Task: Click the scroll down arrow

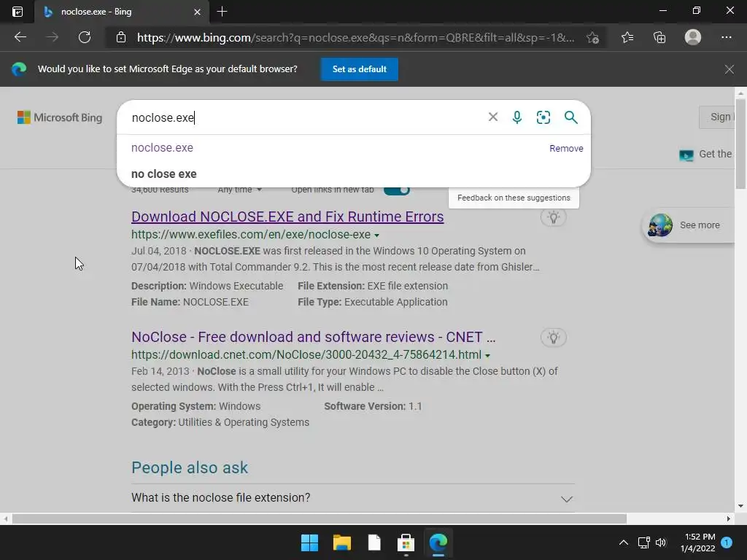Action: pos(740,506)
